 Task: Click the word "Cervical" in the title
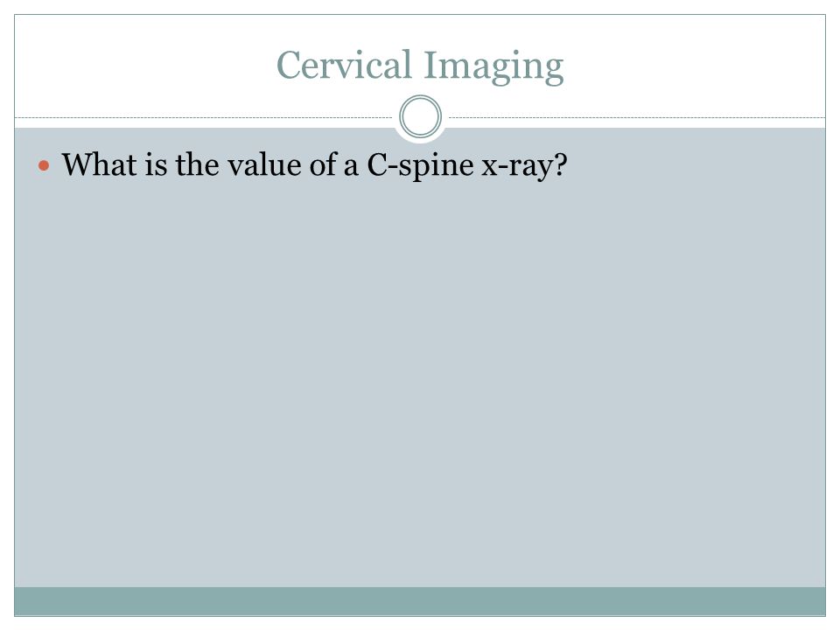(344, 64)
